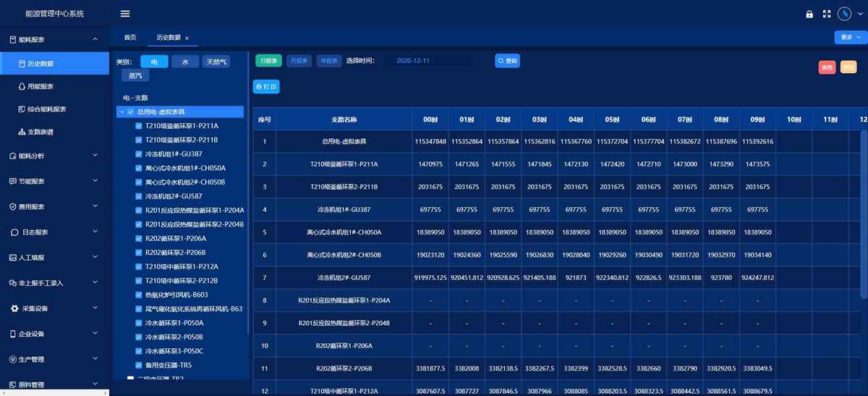Click the 查询 search button
Screen dimensions: 868x396
(507, 61)
